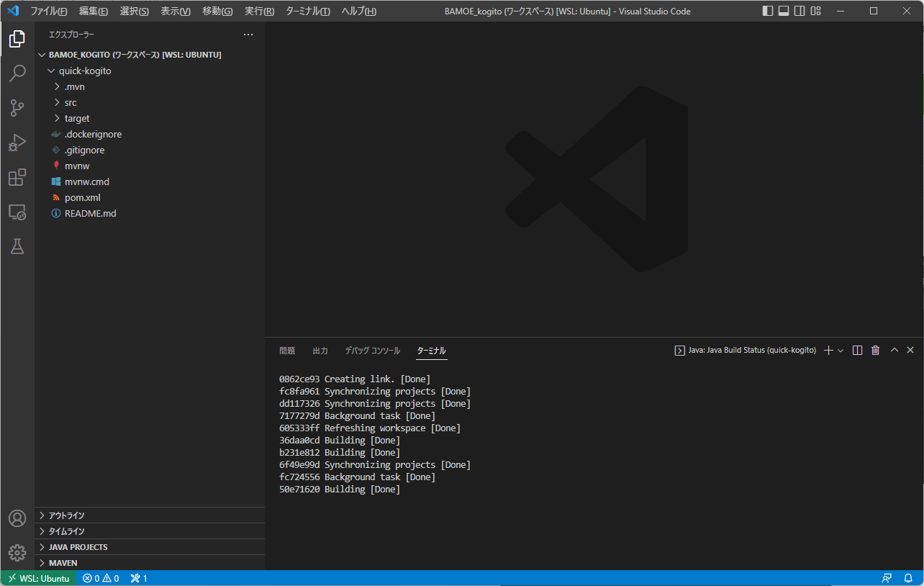Collapse the quick-kogito folder
Image resolution: width=924 pixels, height=586 pixels.
[x=150, y=71]
